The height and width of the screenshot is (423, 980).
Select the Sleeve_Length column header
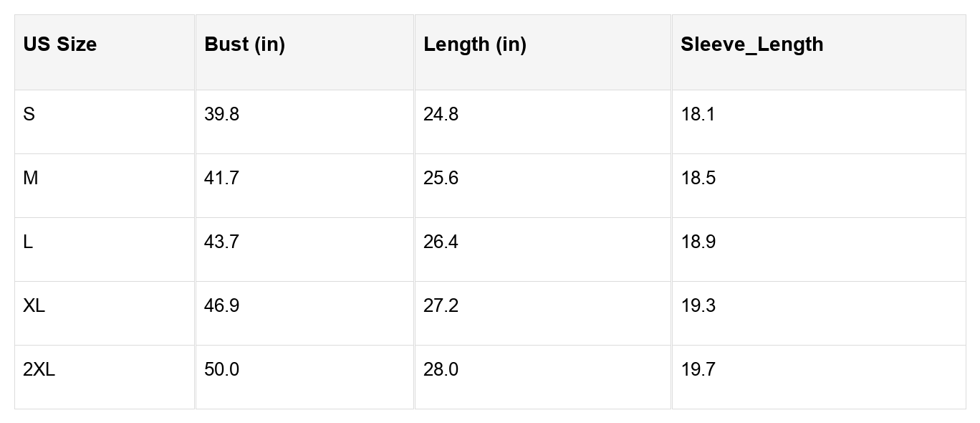[751, 44]
